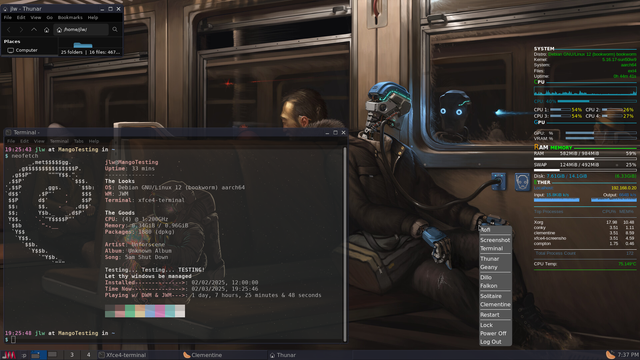
Task: Click the Clementine tray icon
Action: point(610,355)
